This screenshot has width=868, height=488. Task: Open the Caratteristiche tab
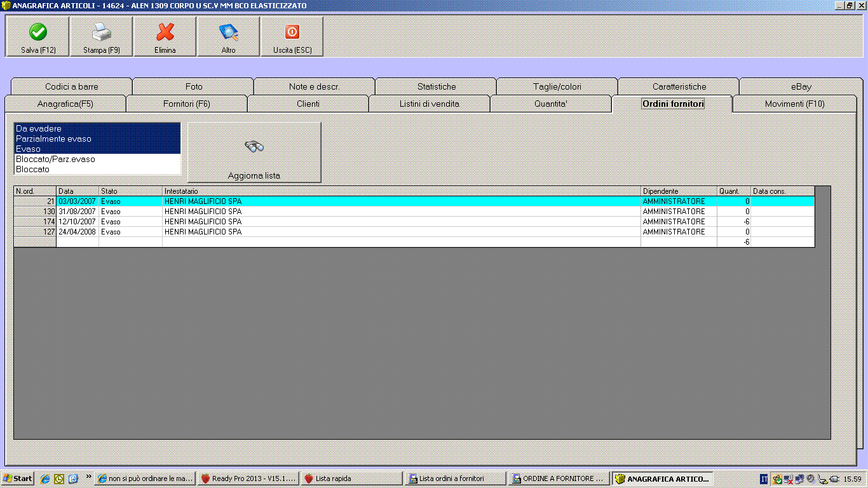coord(679,86)
